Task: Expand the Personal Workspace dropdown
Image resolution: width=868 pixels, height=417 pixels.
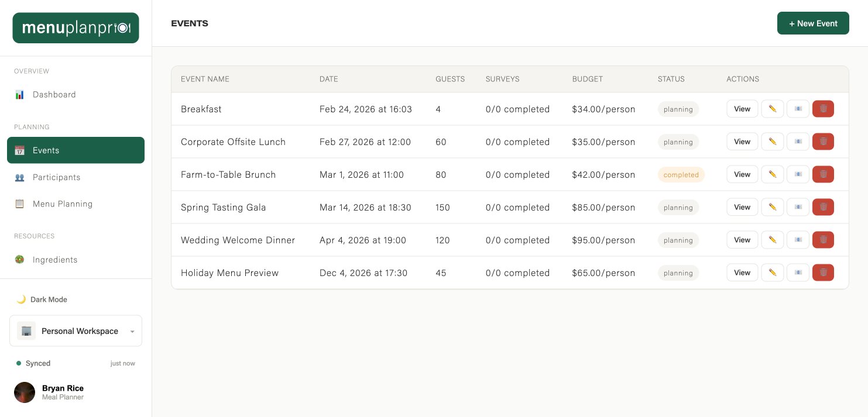Action: [x=132, y=331]
